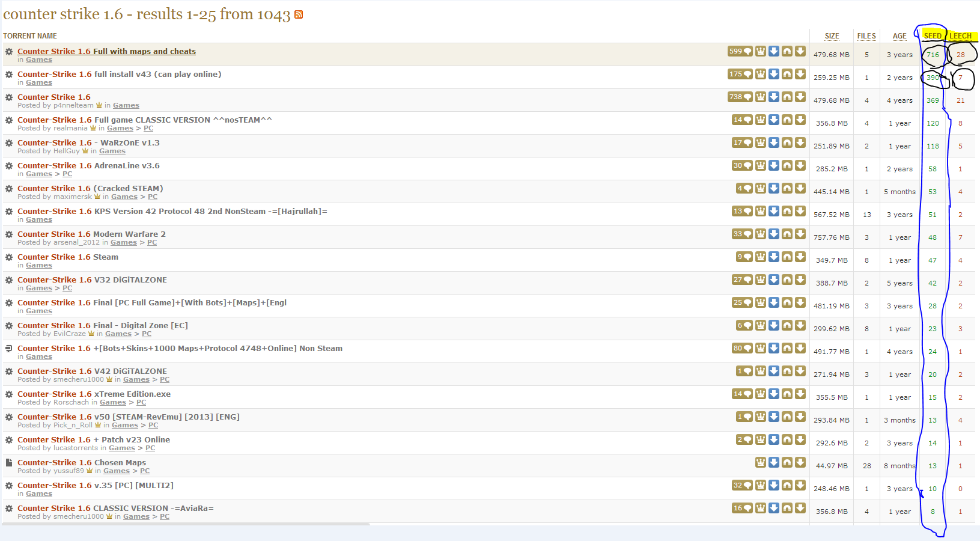Open the 738 comments badge on p4nnelteam's torrent
This screenshot has height=541, width=980.
[740, 97]
